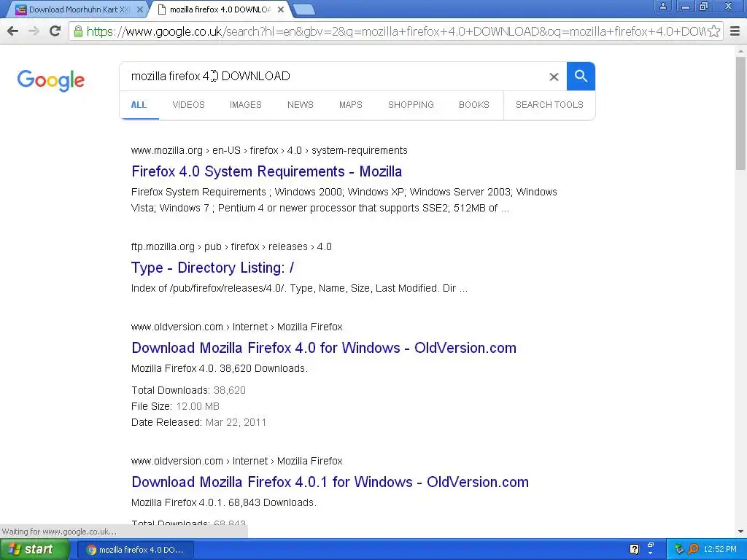Bookmark this page with the star icon

(x=713, y=31)
